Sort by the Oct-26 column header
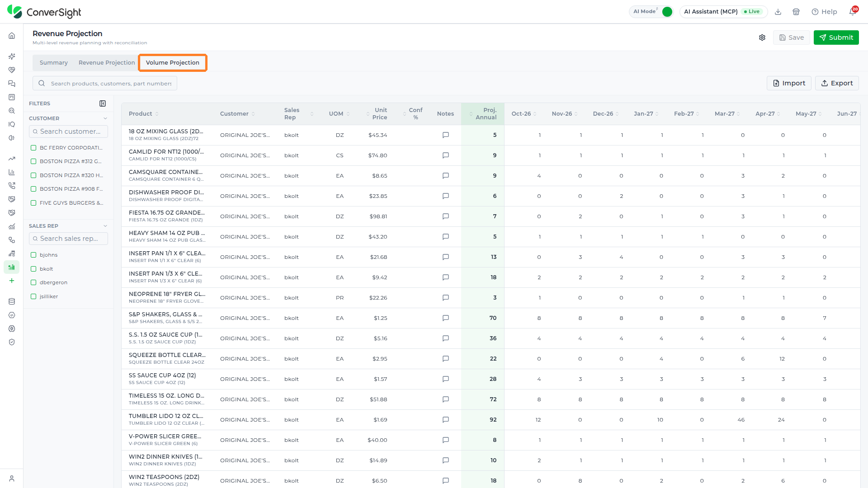Viewport: 868px width, 488px height. 524,114
